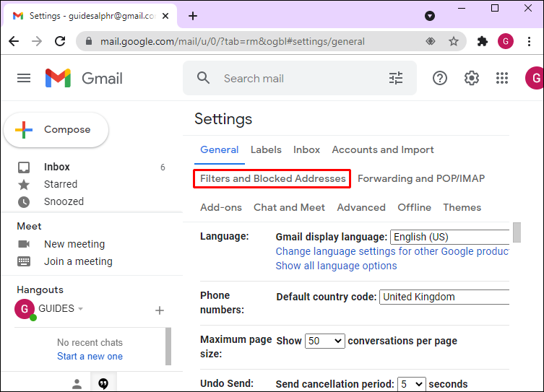This screenshot has height=392, width=544.
Task: Show search options sliders icon
Action: 395,78
